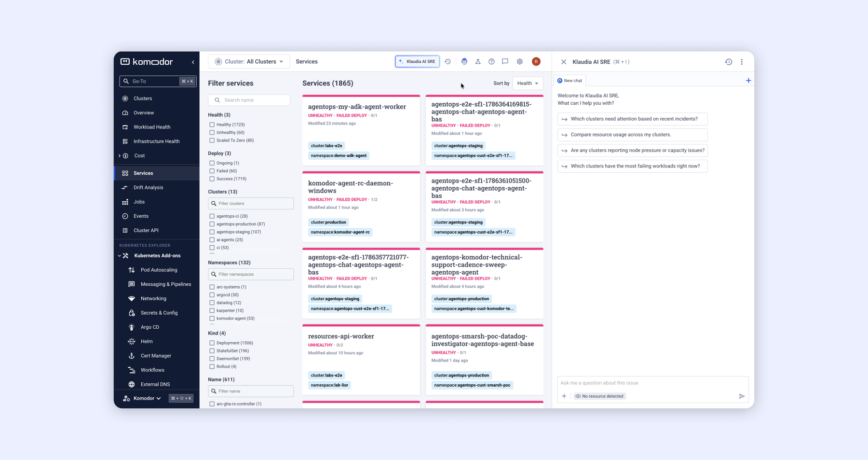Image resolution: width=868 pixels, height=460 pixels.
Task: Expand the Cost menu item
Action: click(120, 156)
